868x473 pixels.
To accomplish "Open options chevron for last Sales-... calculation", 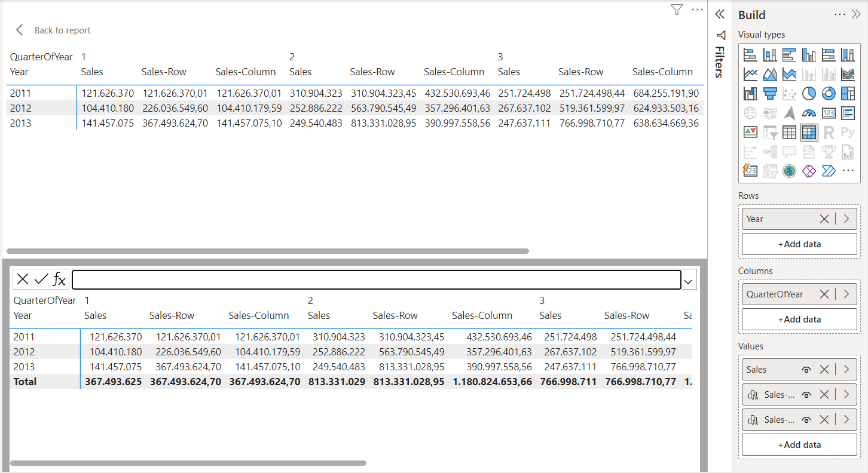I will pyautogui.click(x=846, y=420).
